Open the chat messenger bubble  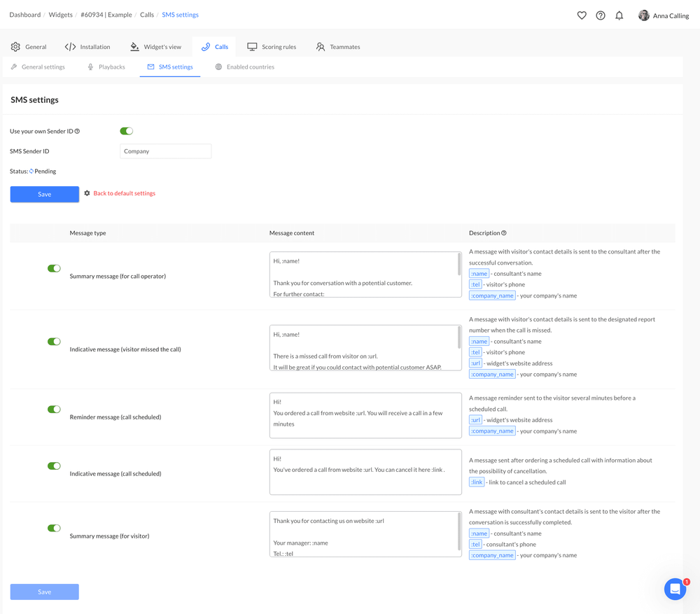click(675, 589)
